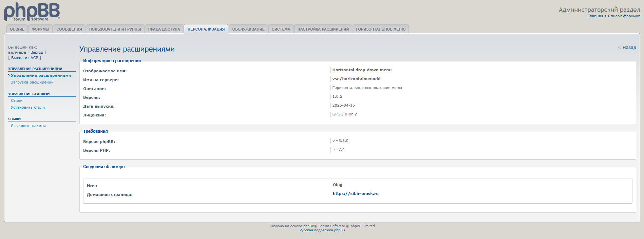Screen dimensions: 644x239
Task: Open НАСТРОЙКА РАСШИРЕНИЙ tab
Action: tap(323, 29)
